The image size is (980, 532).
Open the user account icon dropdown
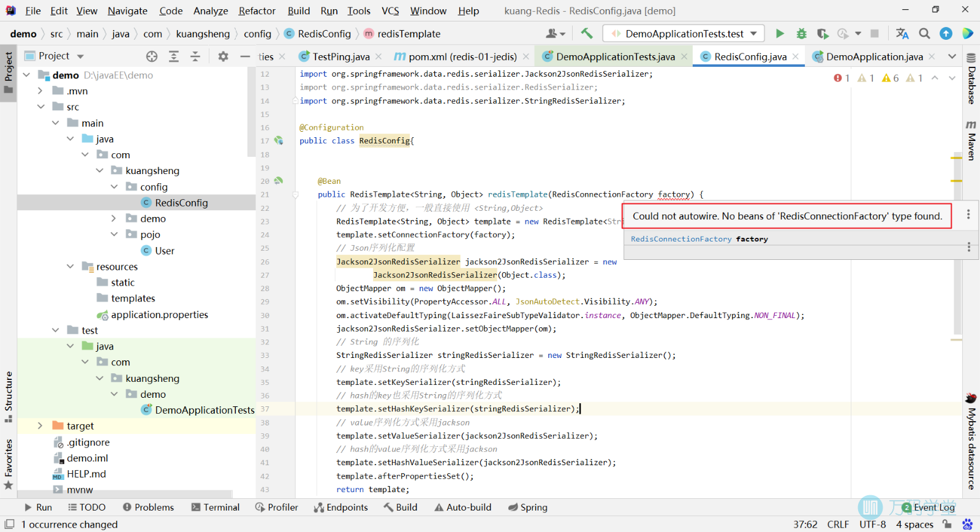(x=556, y=34)
